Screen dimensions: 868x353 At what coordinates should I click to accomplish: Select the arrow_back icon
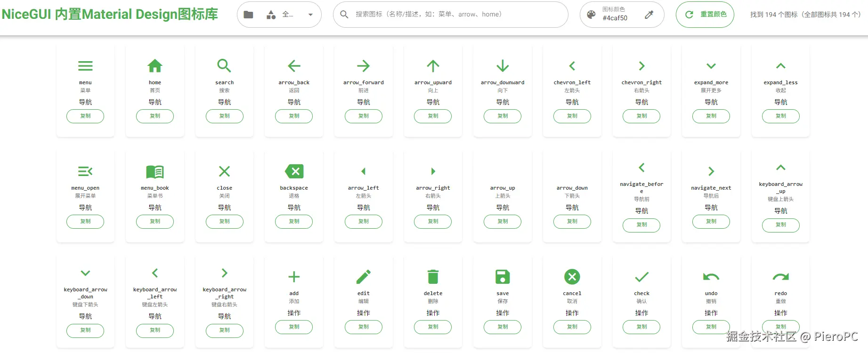tap(294, 66)
